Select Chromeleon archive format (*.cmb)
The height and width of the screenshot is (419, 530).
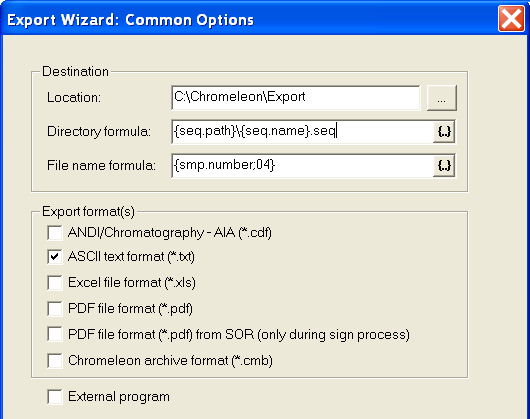pyautogui.click(x=55, y=361)
